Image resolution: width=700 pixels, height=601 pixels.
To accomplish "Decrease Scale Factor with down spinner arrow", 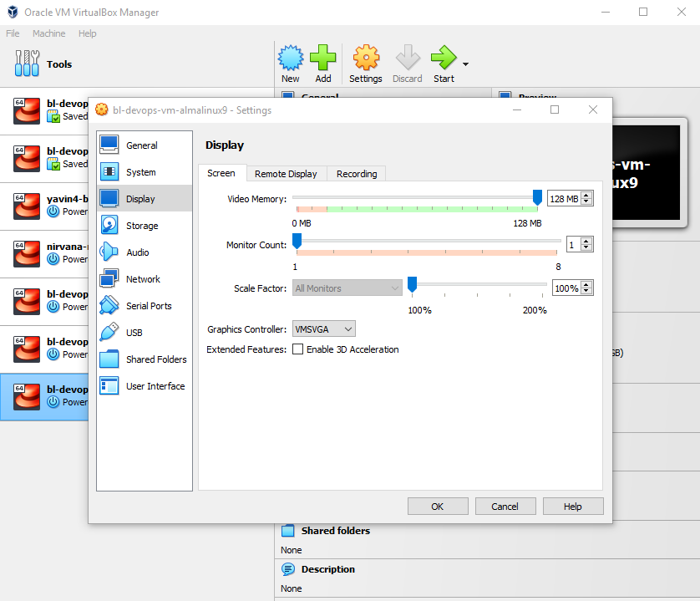I will [587, 292].
